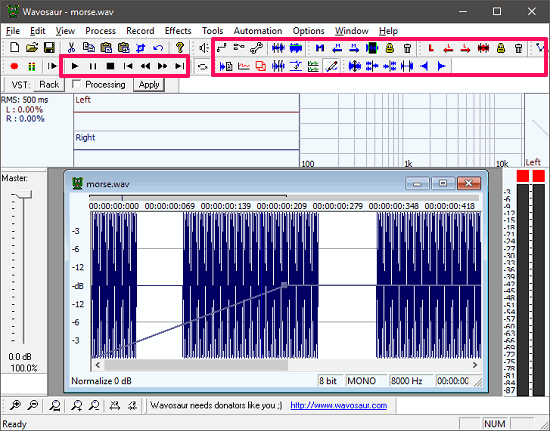Image resolution: width=550 pixels, height=431 pixels.
Task: Click the red clip indicator on left meter
Action: click(x=522, y=176)
